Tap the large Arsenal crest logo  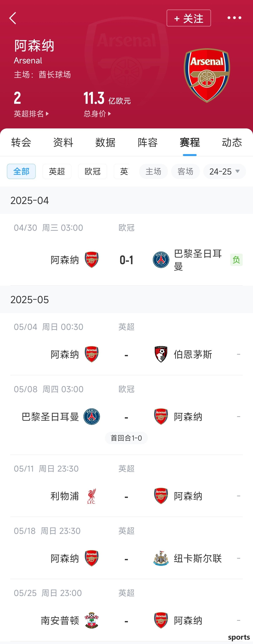[x=207, y=75]
